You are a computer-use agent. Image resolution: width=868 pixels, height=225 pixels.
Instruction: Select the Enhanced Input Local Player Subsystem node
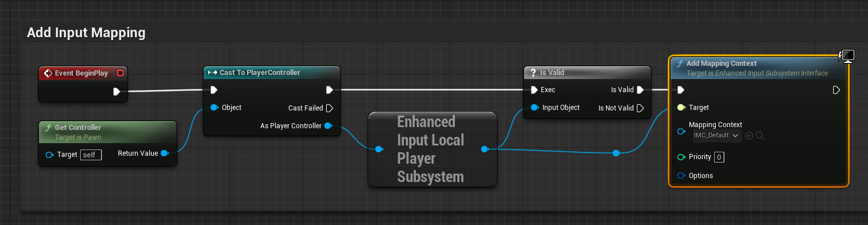(432, 149)
